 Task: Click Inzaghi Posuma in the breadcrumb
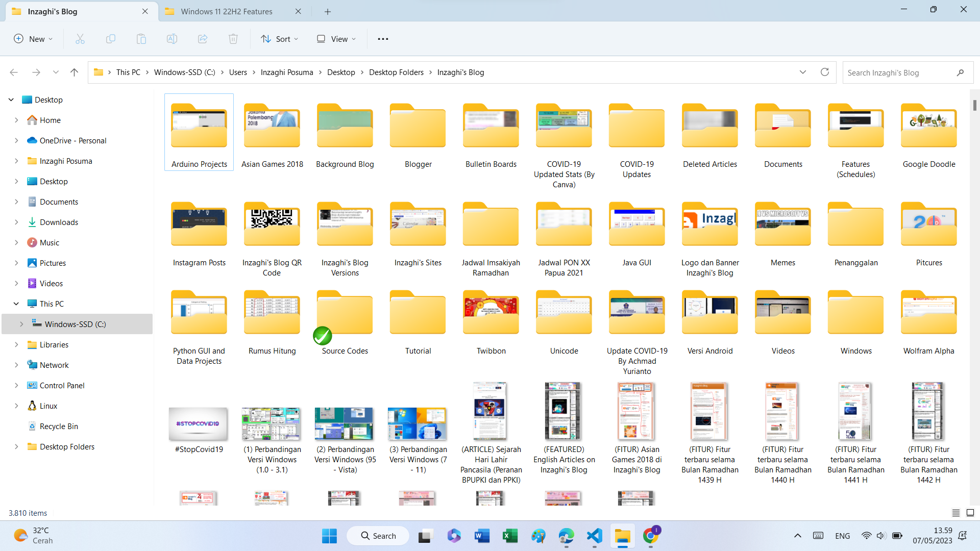pos(287,72)
